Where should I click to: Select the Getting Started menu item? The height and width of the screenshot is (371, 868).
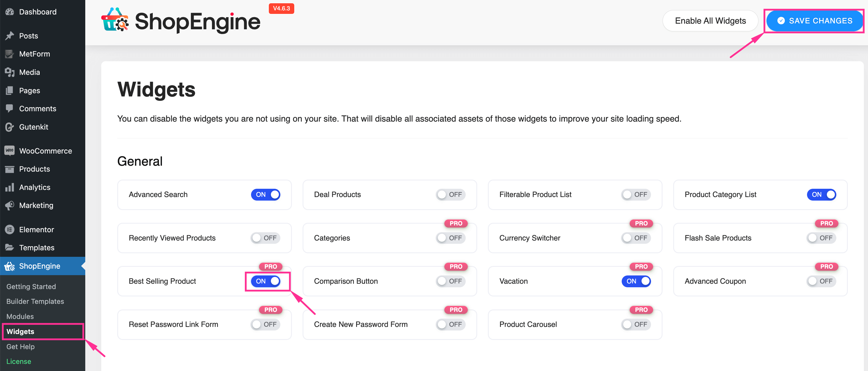click(31, 286)
